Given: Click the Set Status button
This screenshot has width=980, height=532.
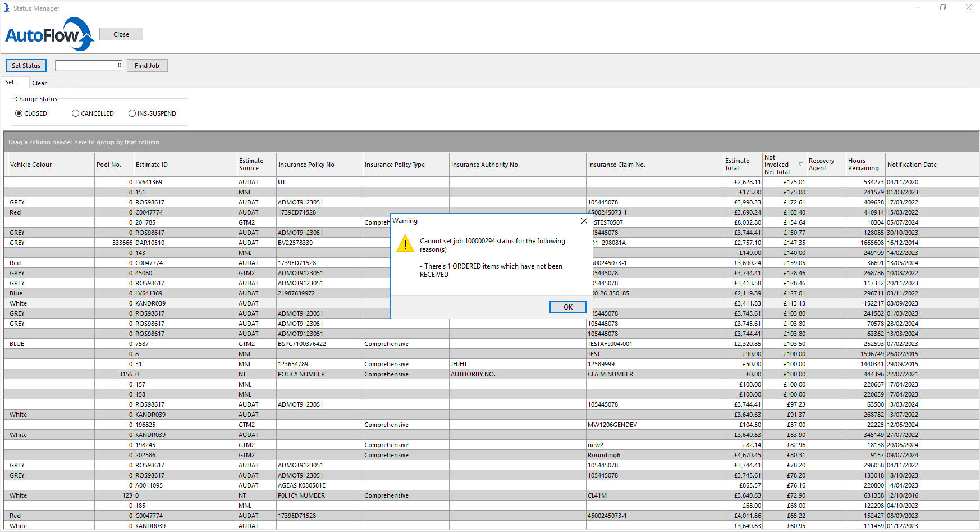Looking at the screenshot, I should (26, 66).
